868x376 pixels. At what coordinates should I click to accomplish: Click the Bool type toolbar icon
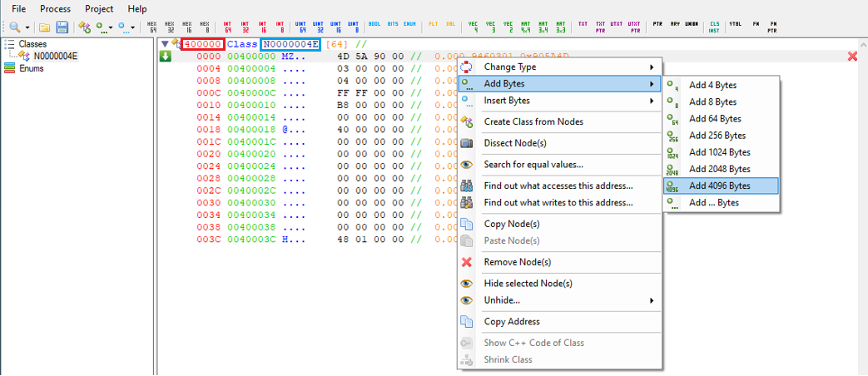click(x=374, y=27)
